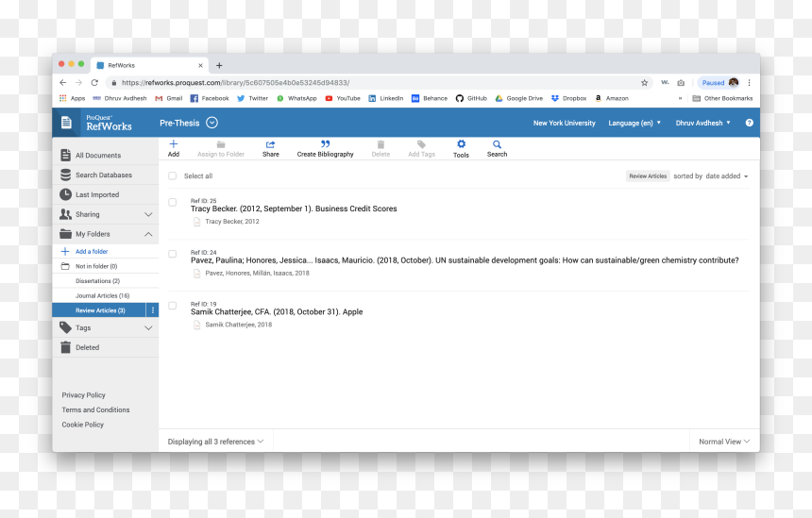This screenshot has height=518, width=812.
Task: Click the Add a folder link
Action: point(92,252)
